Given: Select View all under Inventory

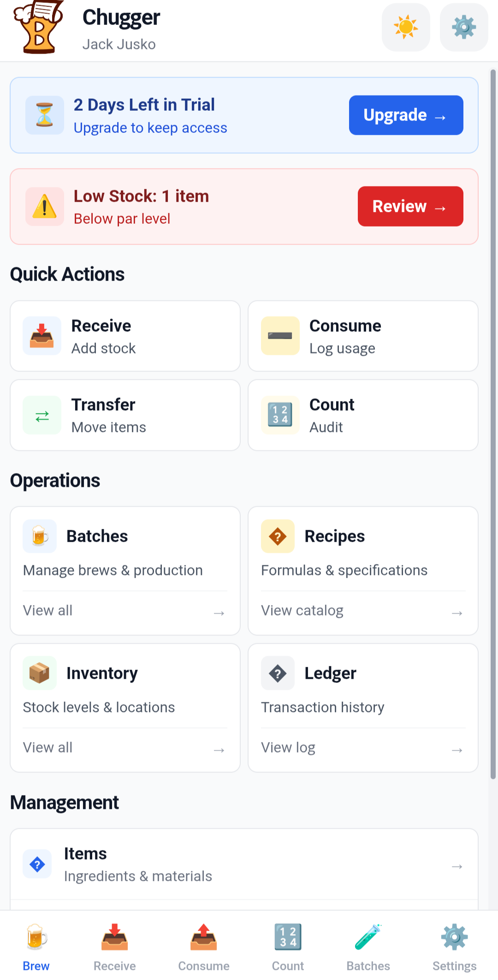Looking at the screenshot, I should [x=47, y=747].
